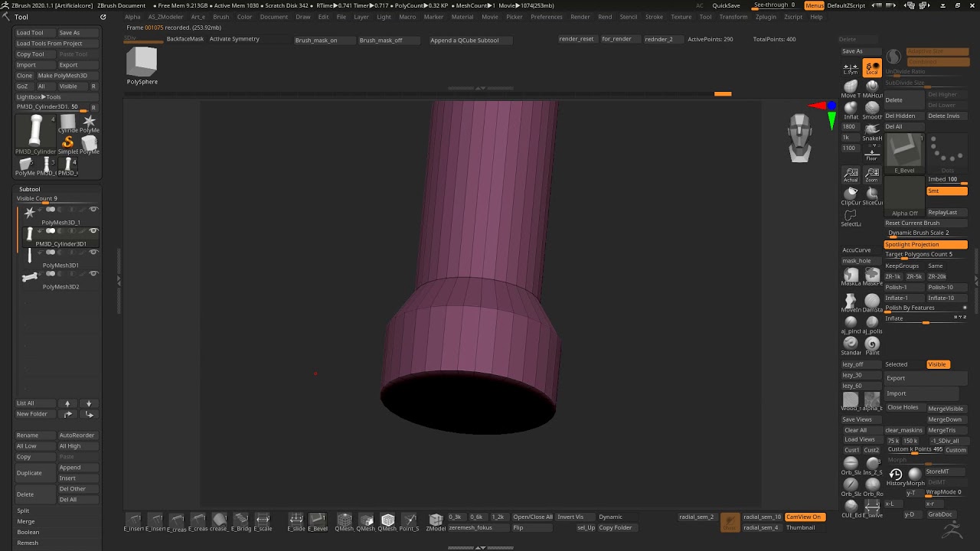Collapse the Tool palette header
This screenshot has height=551, width=980.
coord(21,17)
